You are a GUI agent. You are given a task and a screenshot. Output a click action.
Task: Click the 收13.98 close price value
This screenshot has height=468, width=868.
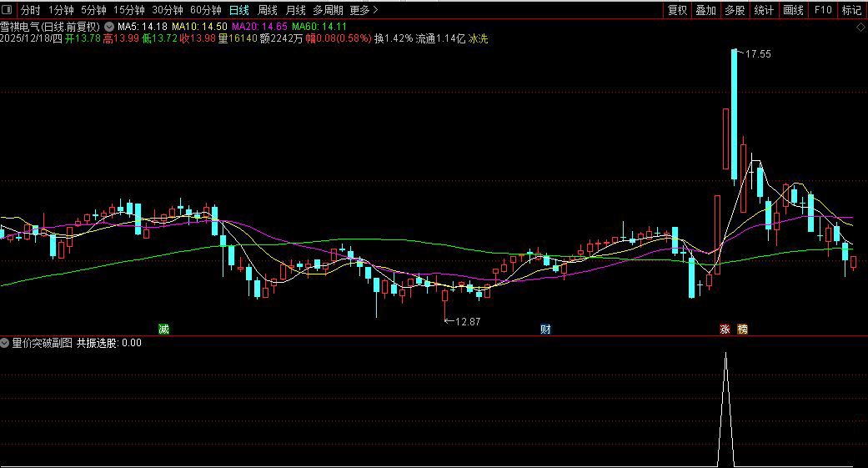[x=198, y=38]
